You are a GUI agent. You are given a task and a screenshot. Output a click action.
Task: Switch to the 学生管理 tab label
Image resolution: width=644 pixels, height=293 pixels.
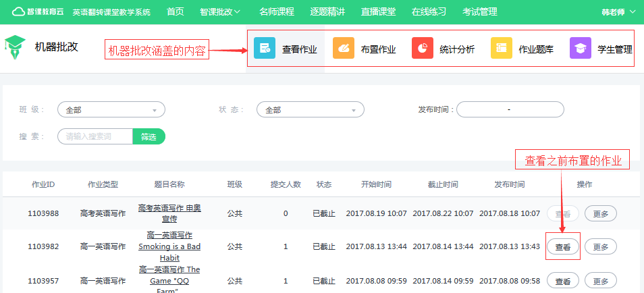[615, 50]
